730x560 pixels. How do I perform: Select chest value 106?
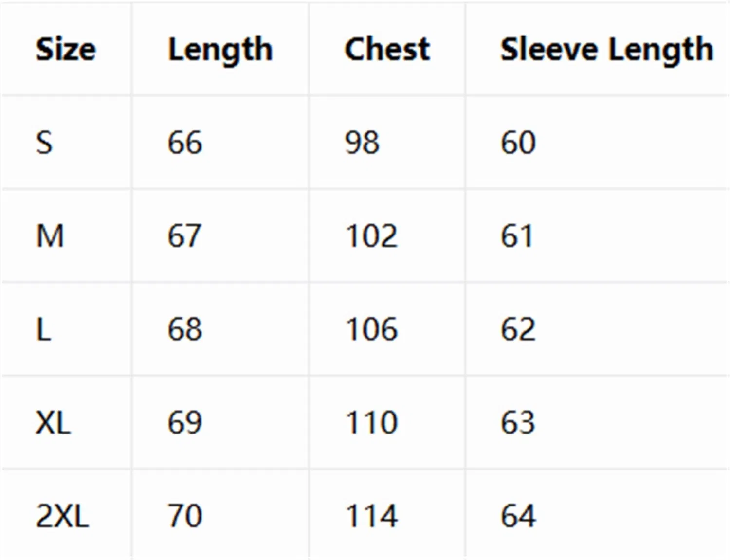click(x=372, y=329)
